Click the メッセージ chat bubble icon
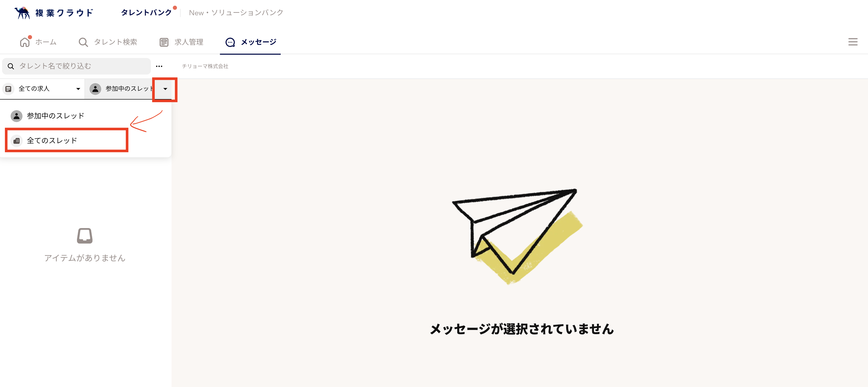Image resolution: width=868 pixels, height=387 pixels. [230, 42]
